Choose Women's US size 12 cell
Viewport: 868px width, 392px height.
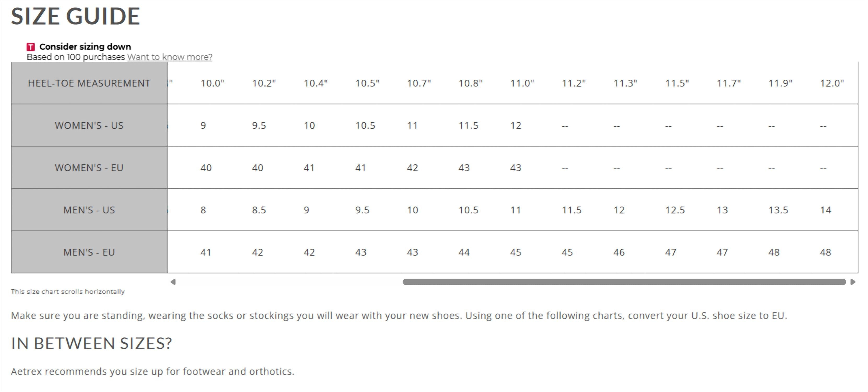[x=516, y=125]
